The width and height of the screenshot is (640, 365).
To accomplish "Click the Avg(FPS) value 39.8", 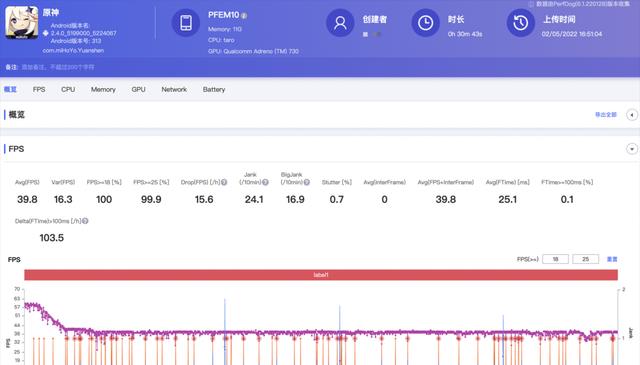I will (x=27, y=199).
